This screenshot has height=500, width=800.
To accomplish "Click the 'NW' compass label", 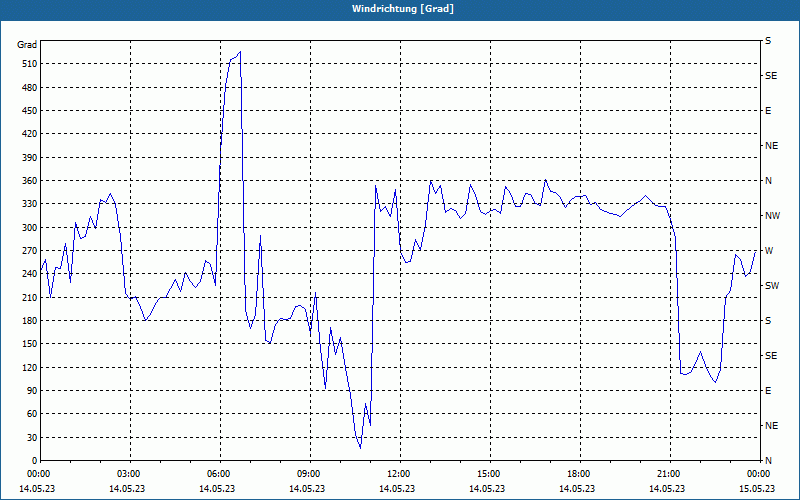I will coord(772,216).
